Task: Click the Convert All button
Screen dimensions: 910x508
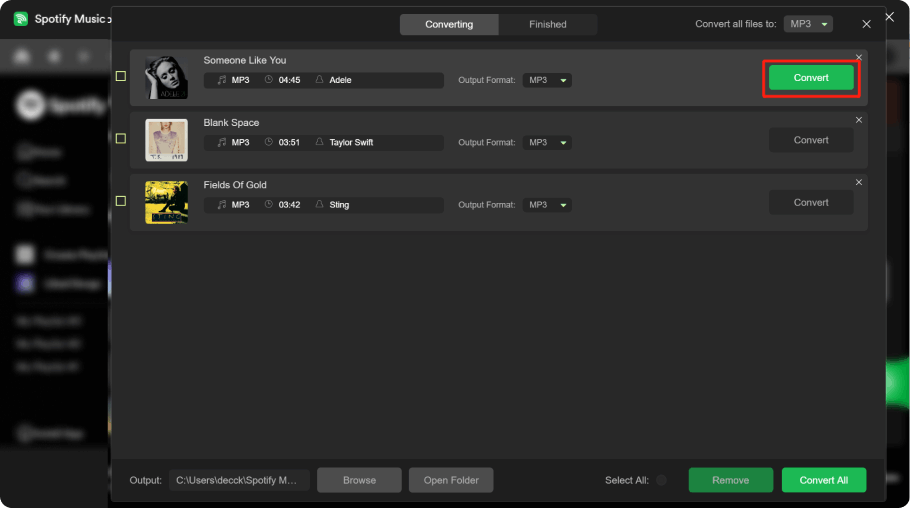Action: pos(824,480)
